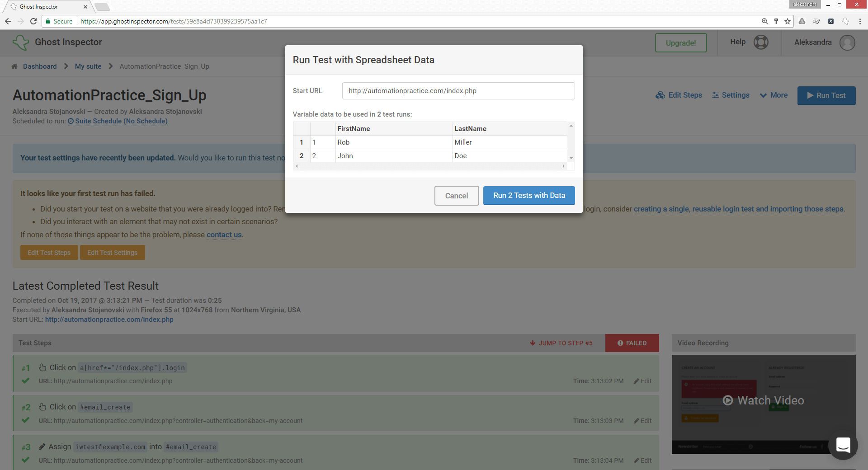
Task: Open the zoom magnifier icon in address bar
Action: click(764, 21)
